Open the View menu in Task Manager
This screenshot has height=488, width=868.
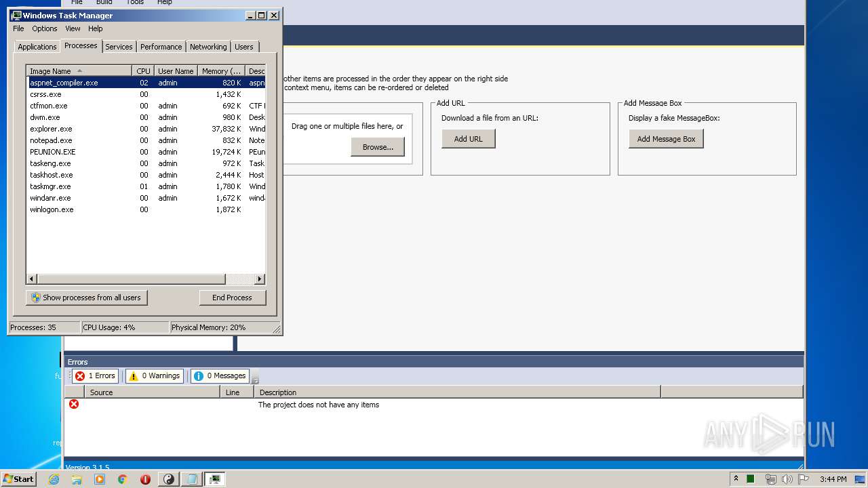coord(73,28)
